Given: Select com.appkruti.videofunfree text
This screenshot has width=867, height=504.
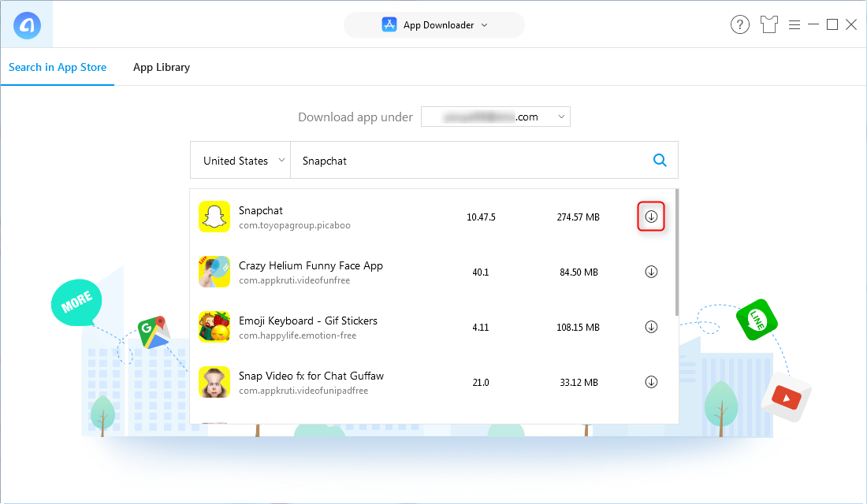Looking at the screenshot, I should coord(295,280).
